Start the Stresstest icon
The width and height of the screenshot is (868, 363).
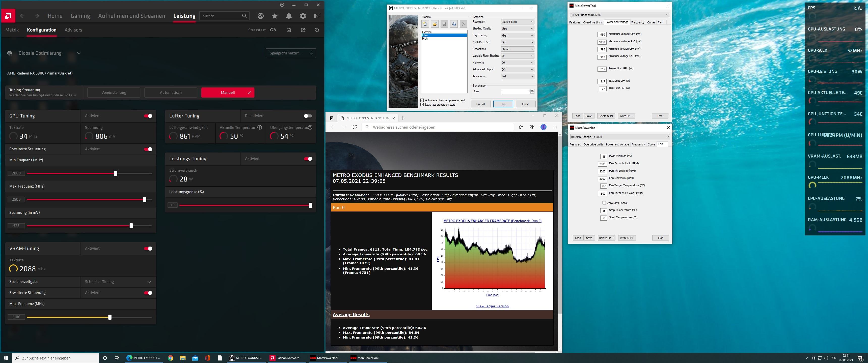pos(273,30)
